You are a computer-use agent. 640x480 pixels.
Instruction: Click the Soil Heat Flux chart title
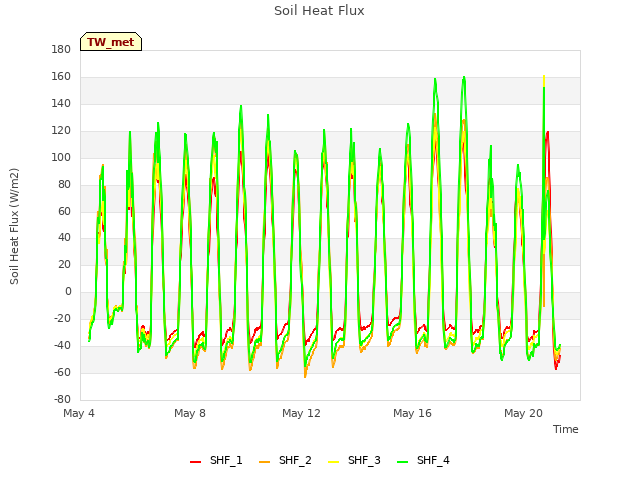(319, 11)
